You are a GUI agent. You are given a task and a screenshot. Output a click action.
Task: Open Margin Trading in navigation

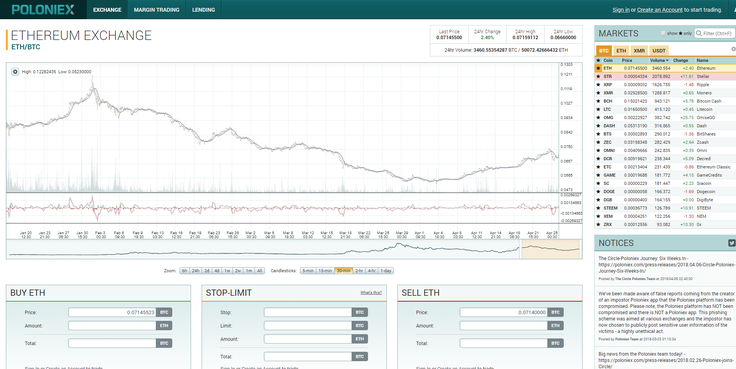156,9
